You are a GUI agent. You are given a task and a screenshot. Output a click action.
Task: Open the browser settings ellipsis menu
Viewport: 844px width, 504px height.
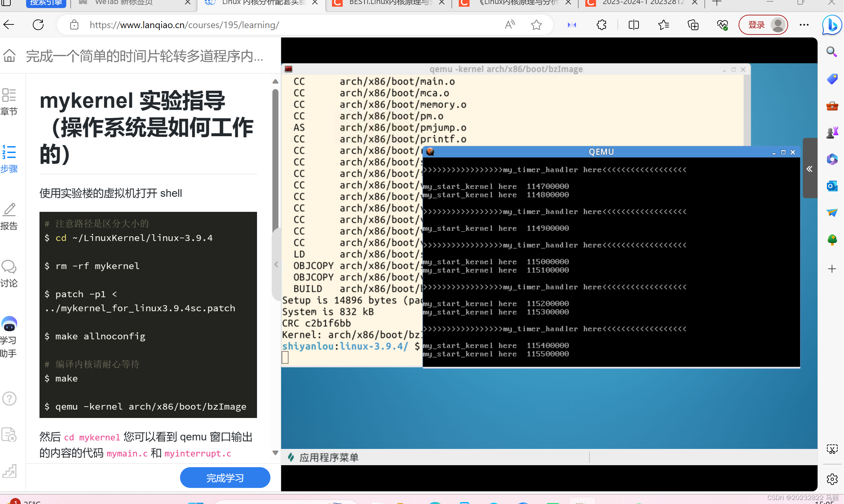pos(804,25)
